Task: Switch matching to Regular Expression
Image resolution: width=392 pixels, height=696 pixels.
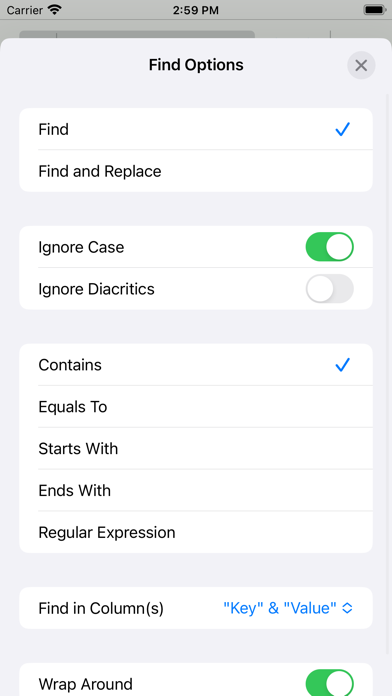Action: [196, 532]
